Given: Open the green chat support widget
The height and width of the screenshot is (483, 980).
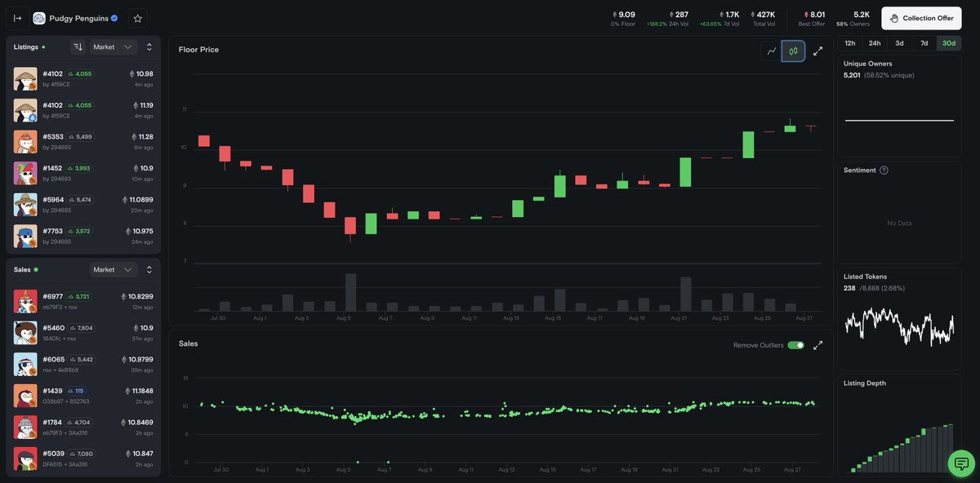Looking at the screenshot, I should click(961, 463).
